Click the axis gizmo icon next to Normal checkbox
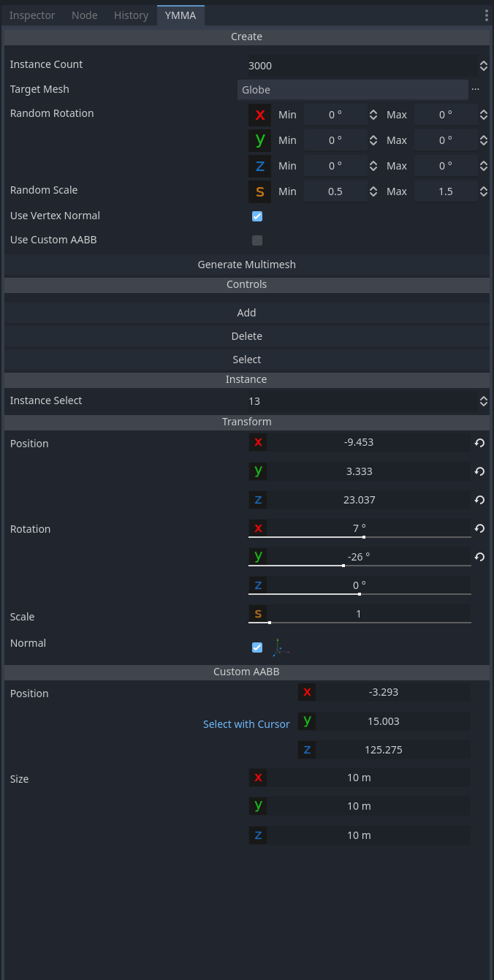Image resolution: width=494 pixels, height=980 pixels. click(x=281, y=647)
